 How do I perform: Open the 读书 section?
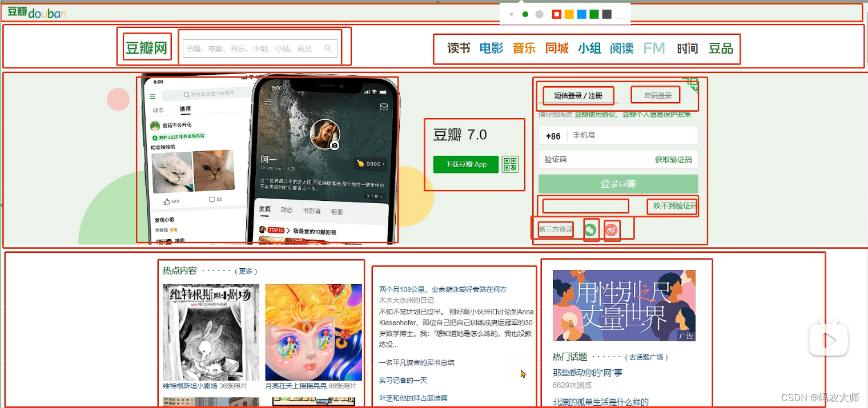pos(459,49)
